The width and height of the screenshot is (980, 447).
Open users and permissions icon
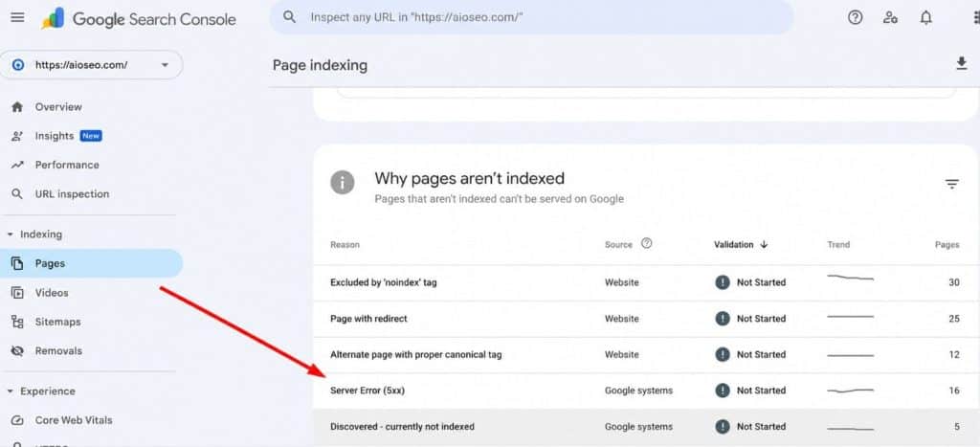891,17
